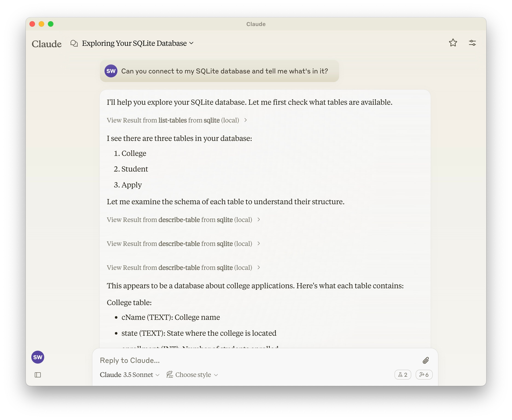This screenshot has width=512, height=420.
Task: Close the Claude window with red button
Action: pyautogui.click(x=32, y=24)
